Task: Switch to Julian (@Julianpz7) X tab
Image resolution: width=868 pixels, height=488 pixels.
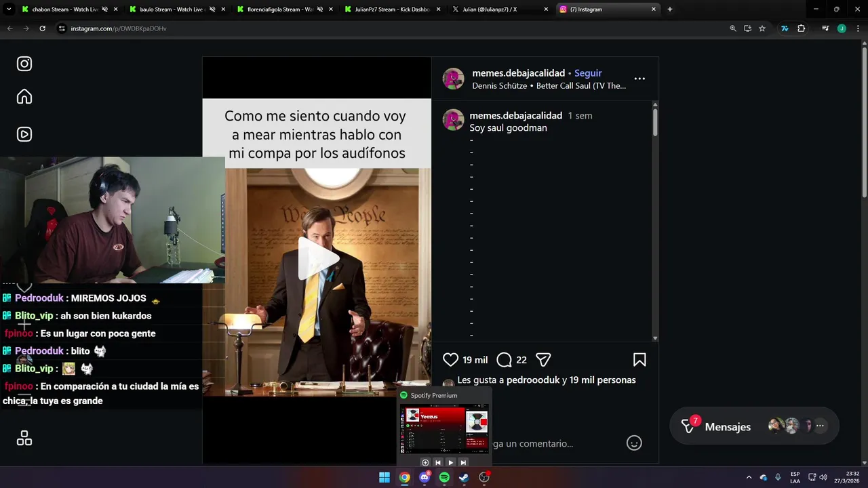Action: [499, 9]
